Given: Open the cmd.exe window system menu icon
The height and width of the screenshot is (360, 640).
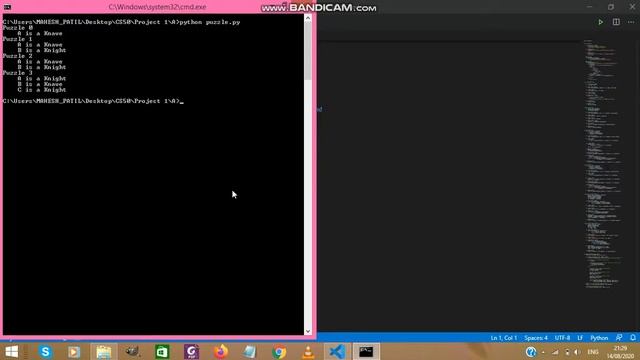Looking at the screenshot, I should (7, 7).
